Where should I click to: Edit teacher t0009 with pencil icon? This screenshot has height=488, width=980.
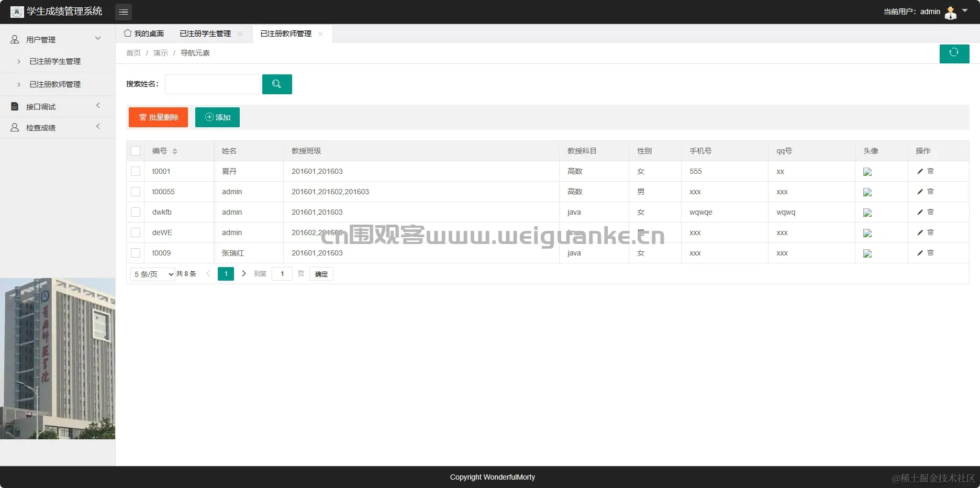tap(920, 253)
